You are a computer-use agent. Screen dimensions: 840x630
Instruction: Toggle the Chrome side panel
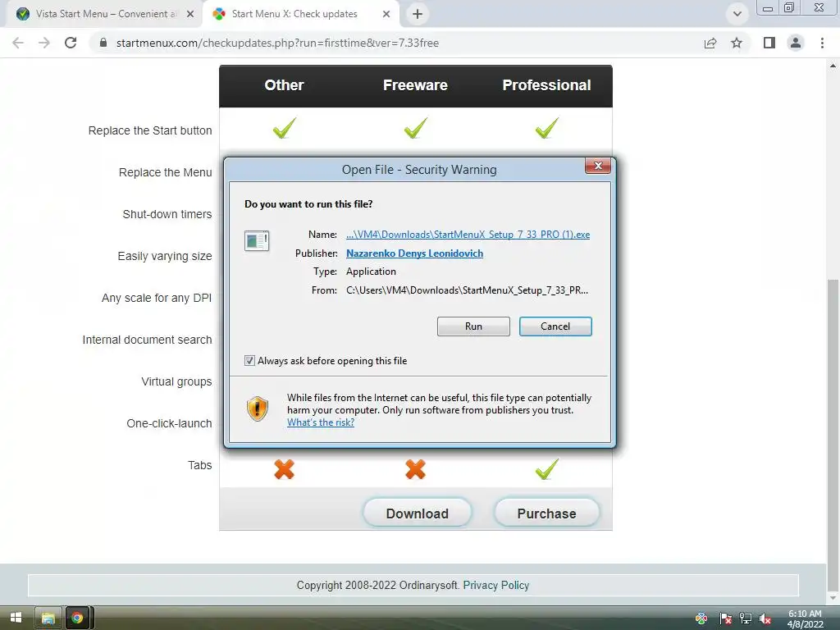(x=769, y=43)
